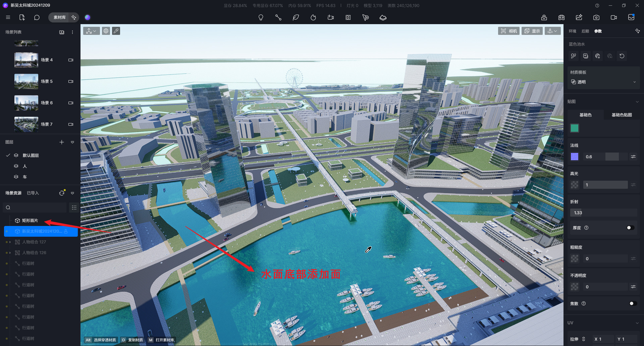Click the globe icon in viewport
The height and width of the screenshot is (346, 644).
[106, 31]
